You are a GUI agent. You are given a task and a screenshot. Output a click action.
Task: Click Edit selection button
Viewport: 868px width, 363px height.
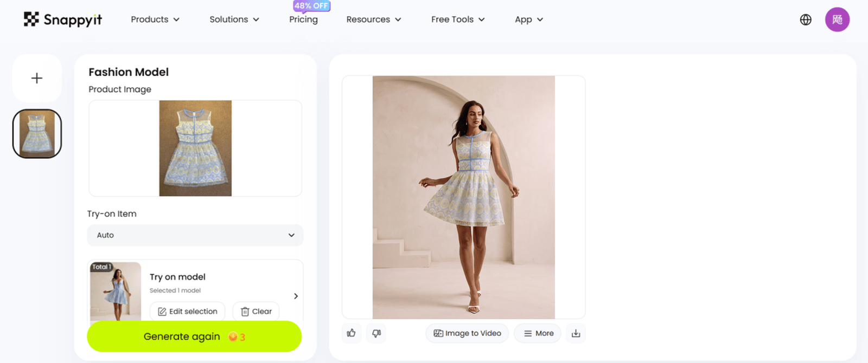pos(188,312)
